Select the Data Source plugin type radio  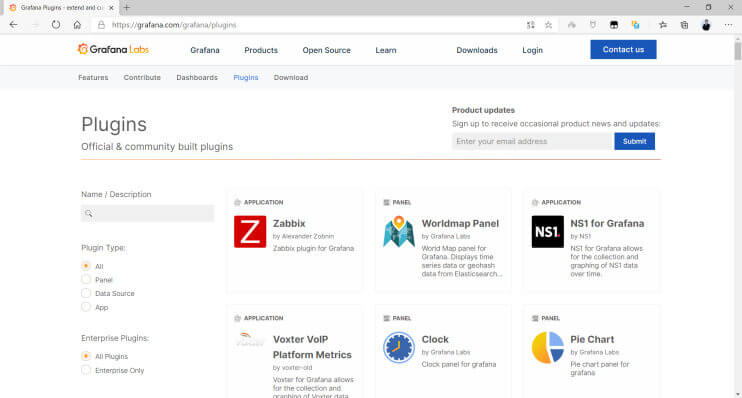86,293
